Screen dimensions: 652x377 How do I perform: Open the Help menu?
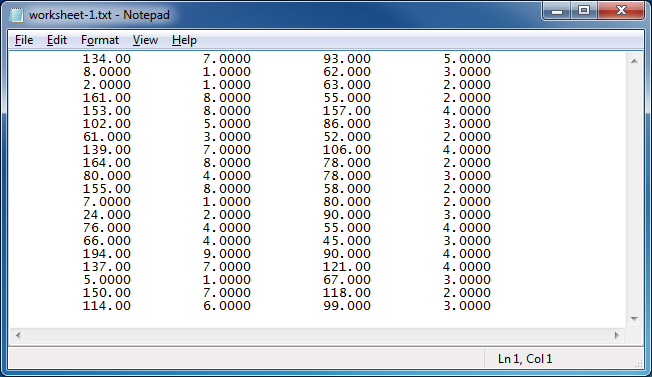tap(184, 40)
